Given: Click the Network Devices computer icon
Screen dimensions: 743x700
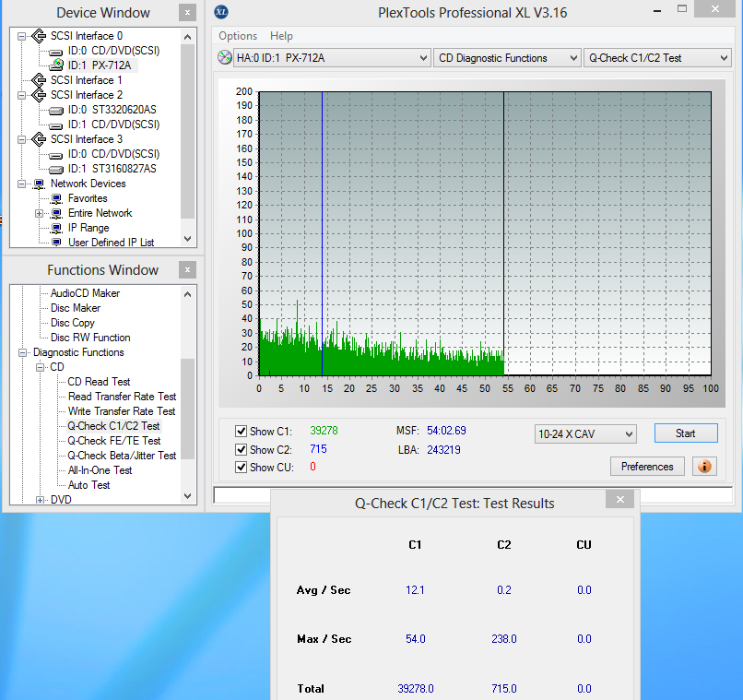Looking at the screenshot, I should point(39,184).
